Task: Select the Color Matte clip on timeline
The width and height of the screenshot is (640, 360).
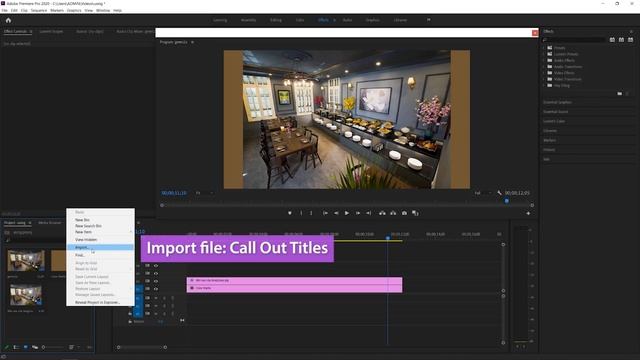Action: tap(294, 288)
